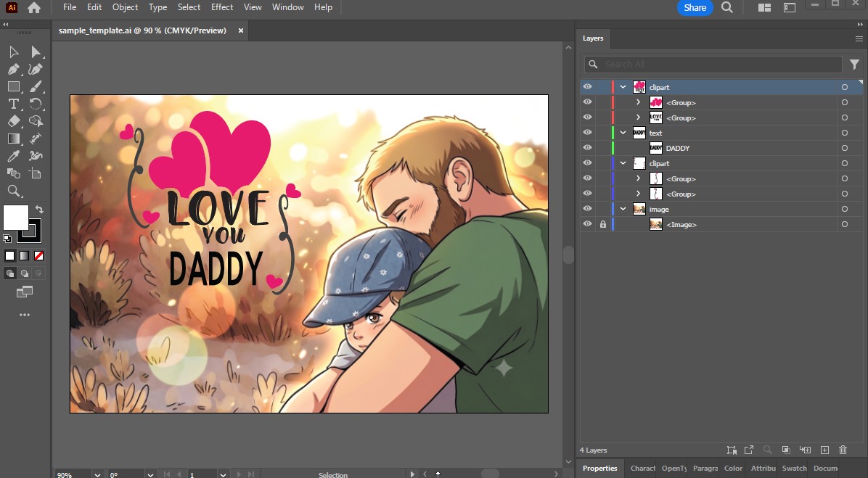Viewport: 868px width, 478px height.
Task: Select the Direct Selection tool
Action: pyautogui.click(x=36, y=52)
